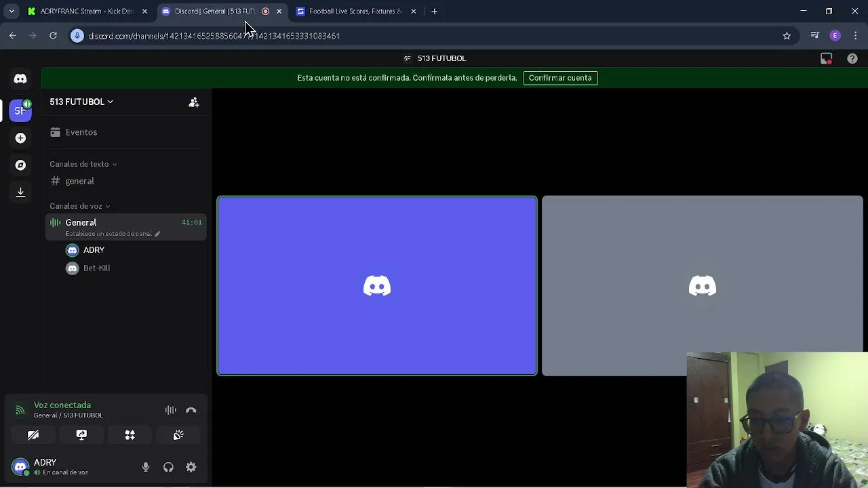This screenshot has height=488, width=868.
Task: Click the Voz conectada status text
Action: click(62, 405)
